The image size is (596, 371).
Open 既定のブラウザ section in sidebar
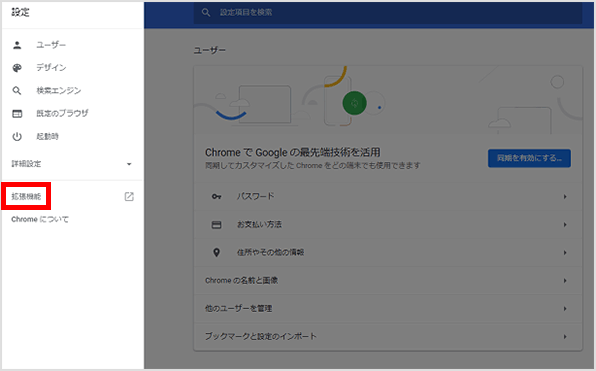(62, 113)
